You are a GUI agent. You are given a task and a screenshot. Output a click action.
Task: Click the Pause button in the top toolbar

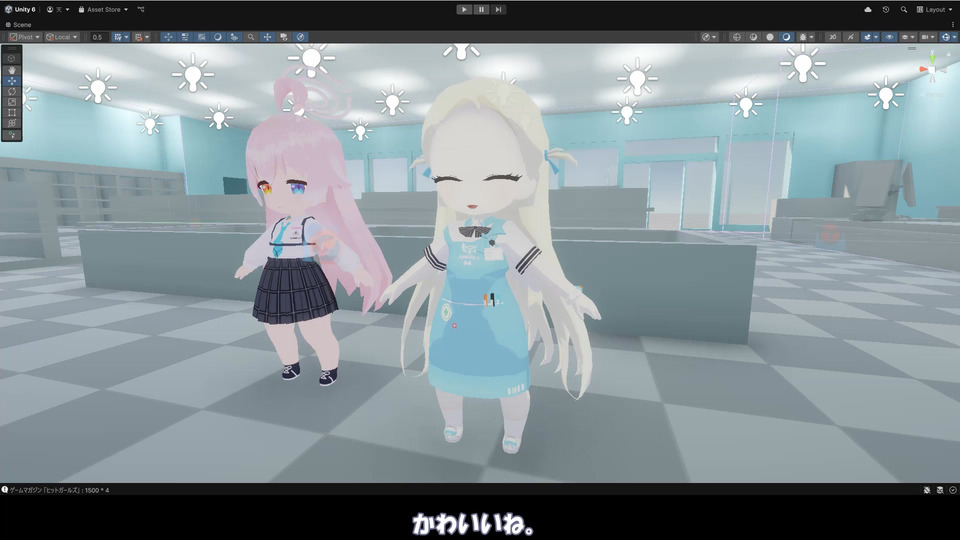point(481,9)
